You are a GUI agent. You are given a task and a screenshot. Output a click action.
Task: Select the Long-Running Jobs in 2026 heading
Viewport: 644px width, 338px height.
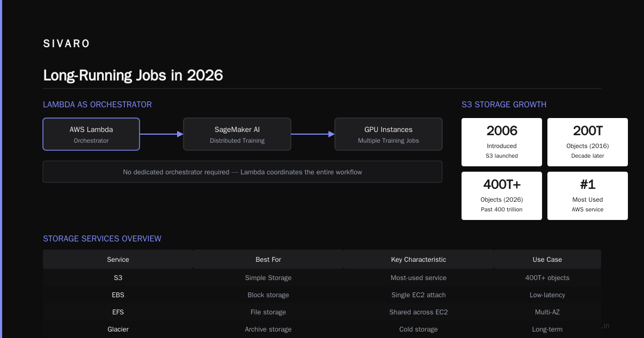pyautogui.click(x=133, y=75)
